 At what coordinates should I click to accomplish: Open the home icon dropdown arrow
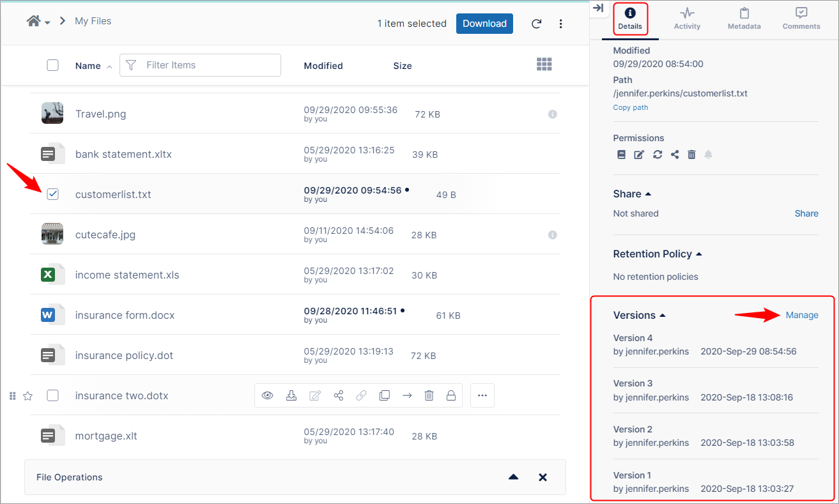coord(48,23)
